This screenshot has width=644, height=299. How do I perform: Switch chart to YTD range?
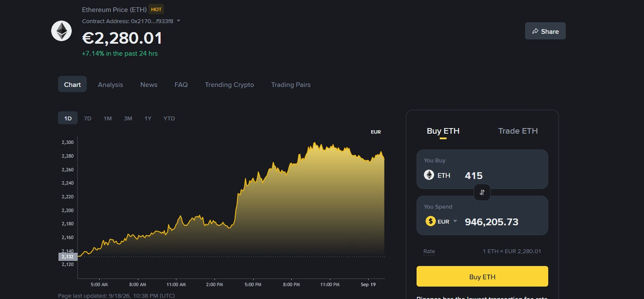pos(169,118)
